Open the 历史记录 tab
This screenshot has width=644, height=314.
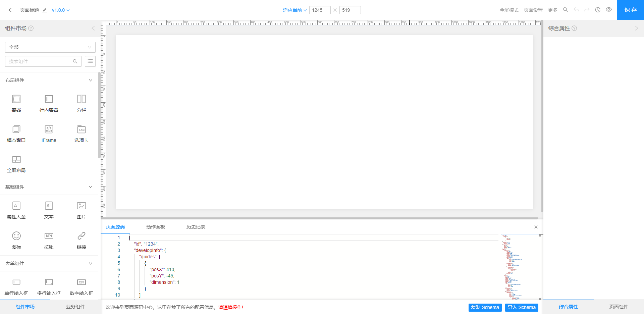pos(196,227)
